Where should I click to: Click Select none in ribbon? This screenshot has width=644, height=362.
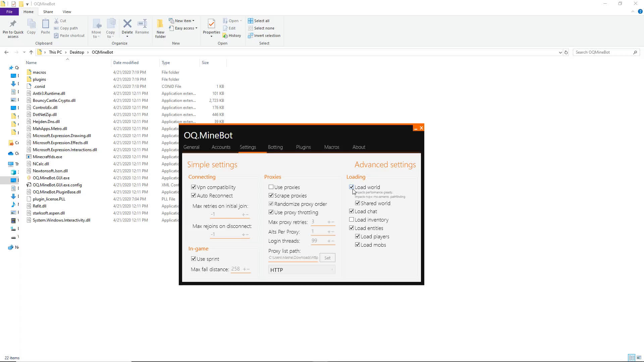point(261,28)
